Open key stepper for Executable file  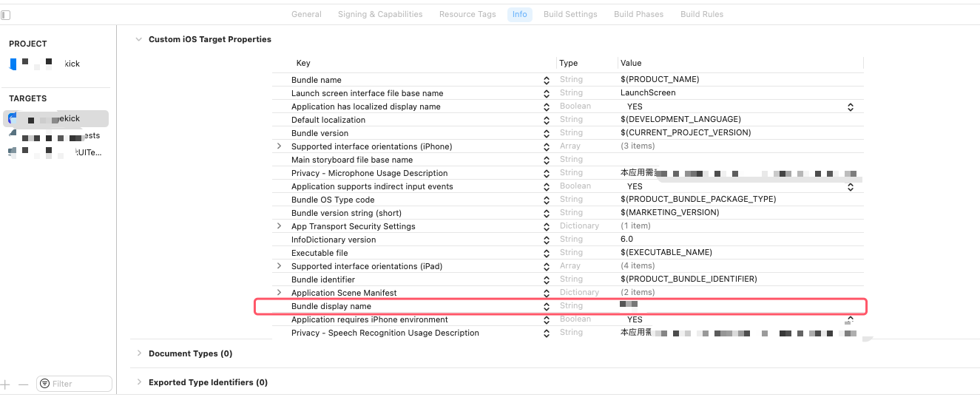tap(547, 253)
